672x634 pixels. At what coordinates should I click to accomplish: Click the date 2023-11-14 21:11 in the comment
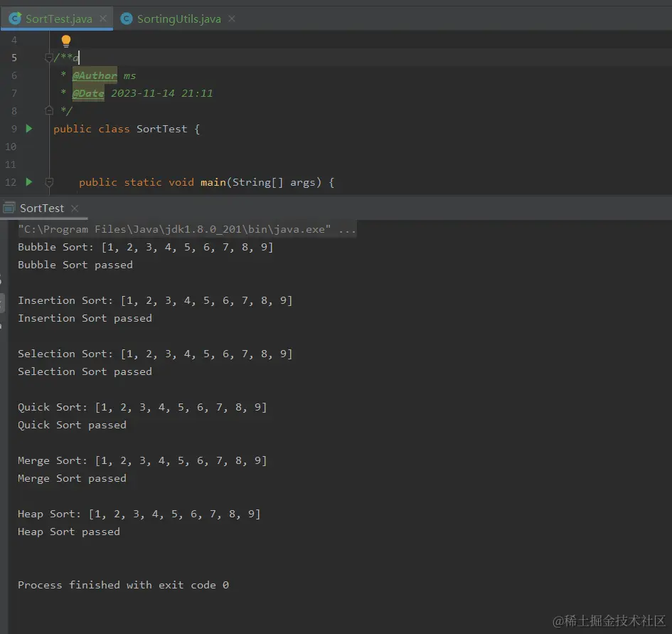click(161, 93)
